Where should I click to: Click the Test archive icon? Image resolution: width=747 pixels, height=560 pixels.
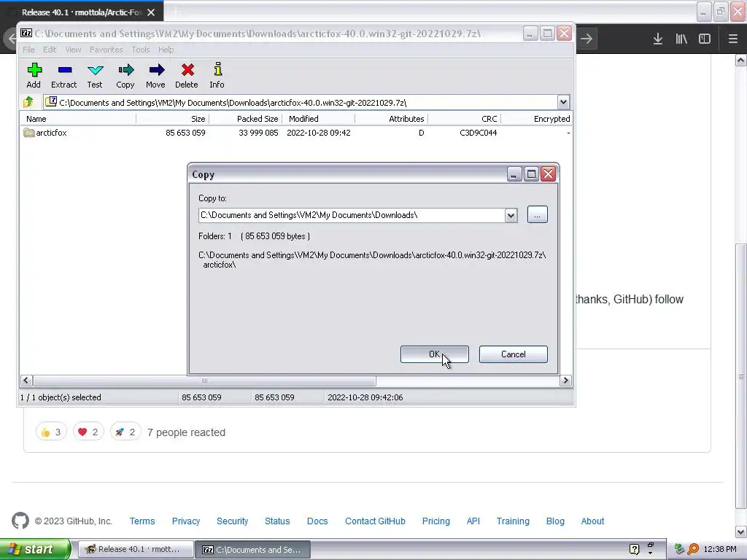point(95,71)
